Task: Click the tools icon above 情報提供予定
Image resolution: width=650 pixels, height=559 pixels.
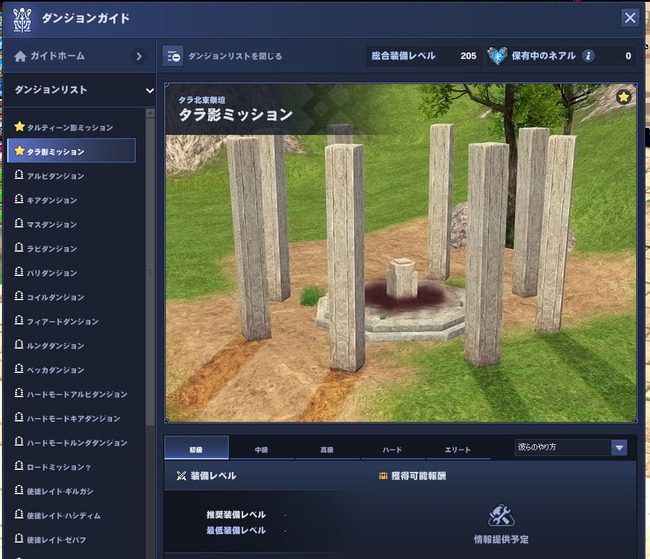Action: point(501,515)
